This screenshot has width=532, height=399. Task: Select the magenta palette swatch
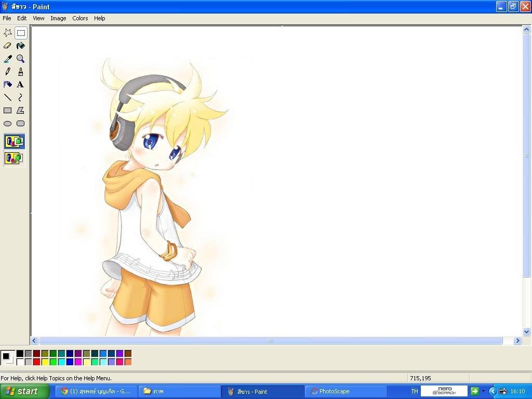78,362
